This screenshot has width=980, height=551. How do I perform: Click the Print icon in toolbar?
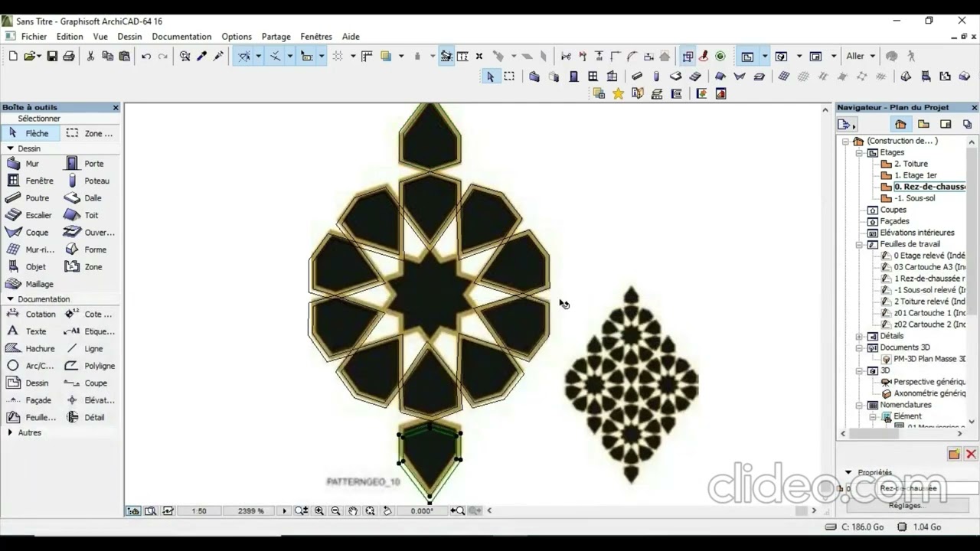[69, 56]
